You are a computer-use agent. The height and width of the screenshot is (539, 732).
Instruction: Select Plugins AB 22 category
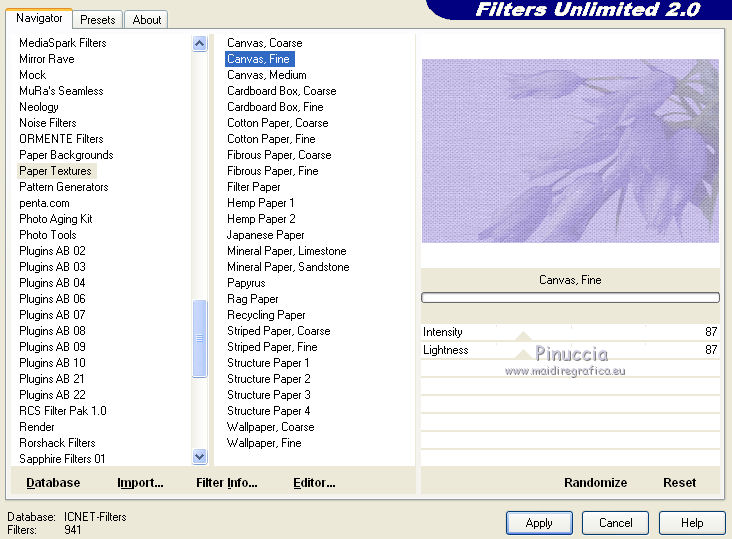click(52, 395)
